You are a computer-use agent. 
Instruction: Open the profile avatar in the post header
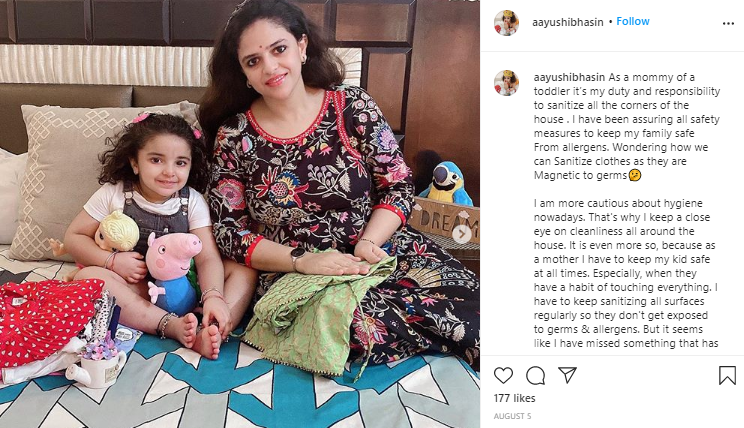(x=506, y=22)
